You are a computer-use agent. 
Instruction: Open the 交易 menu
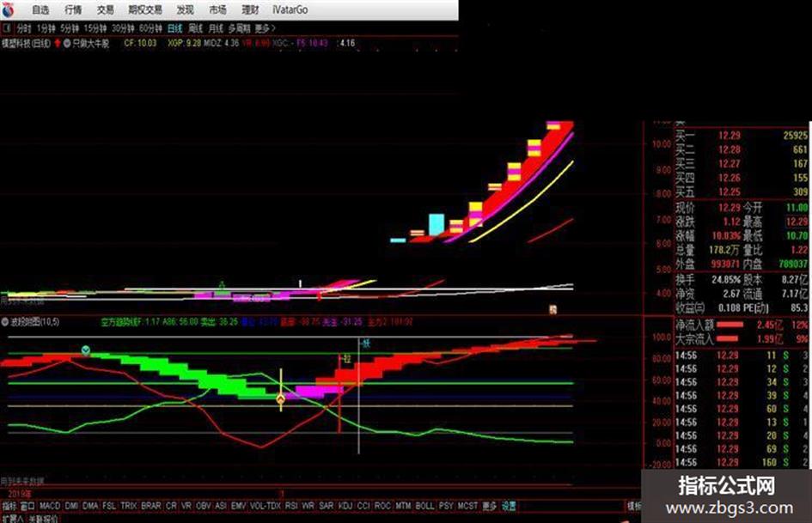point(106,9)
